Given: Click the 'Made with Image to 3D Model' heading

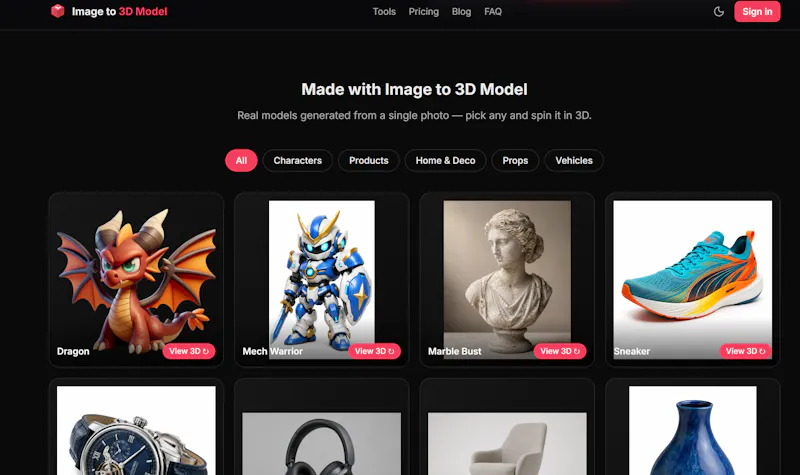Looking at the screenshot, I should (414, 89).
